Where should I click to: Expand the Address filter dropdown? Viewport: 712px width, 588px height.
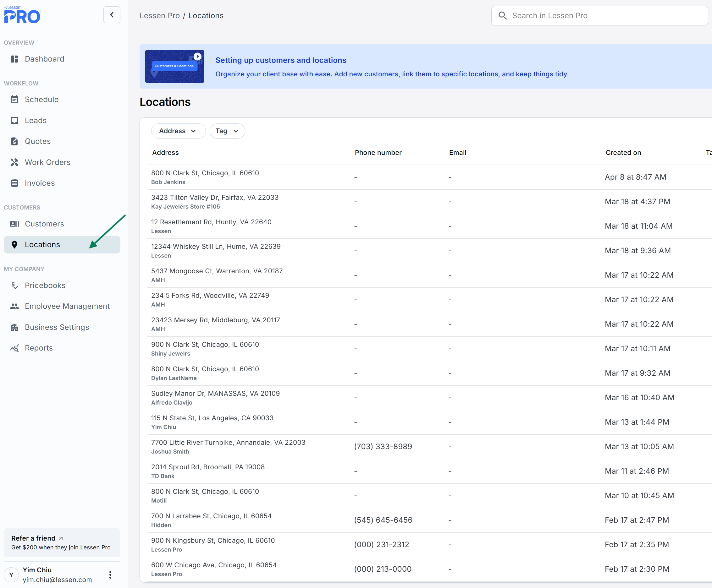[178, 131]
